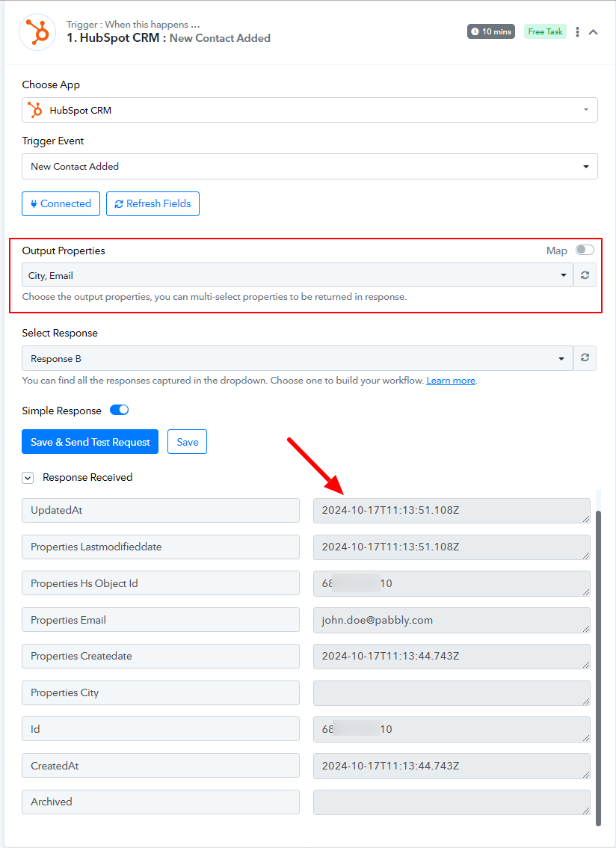
Task: Click the Properties Createdate label field
Action: (x=161, y=656)
